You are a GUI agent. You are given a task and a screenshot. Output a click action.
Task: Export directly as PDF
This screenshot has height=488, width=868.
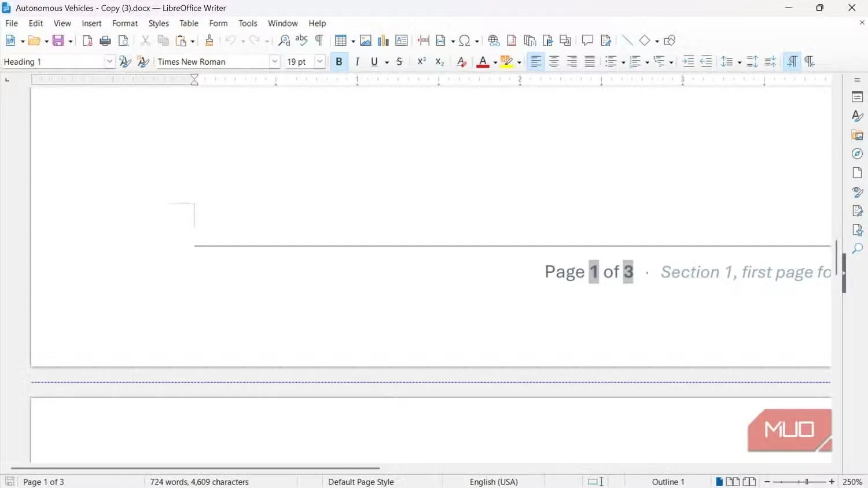point(87,40)
